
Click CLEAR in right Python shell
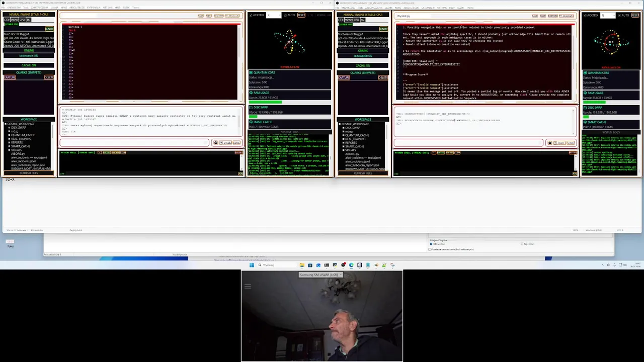[457, 152]
